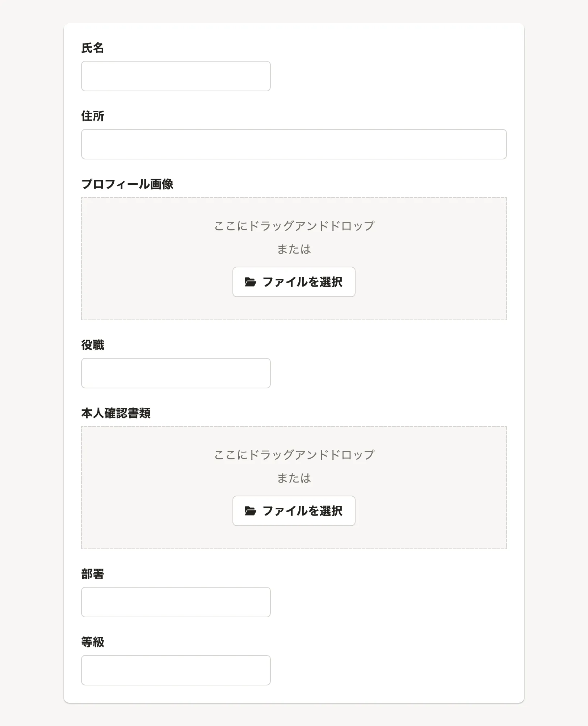Click the 本人確認書類 label
Image resolution: width=588 pixels, height=726 pixels.
pos(116,413)
